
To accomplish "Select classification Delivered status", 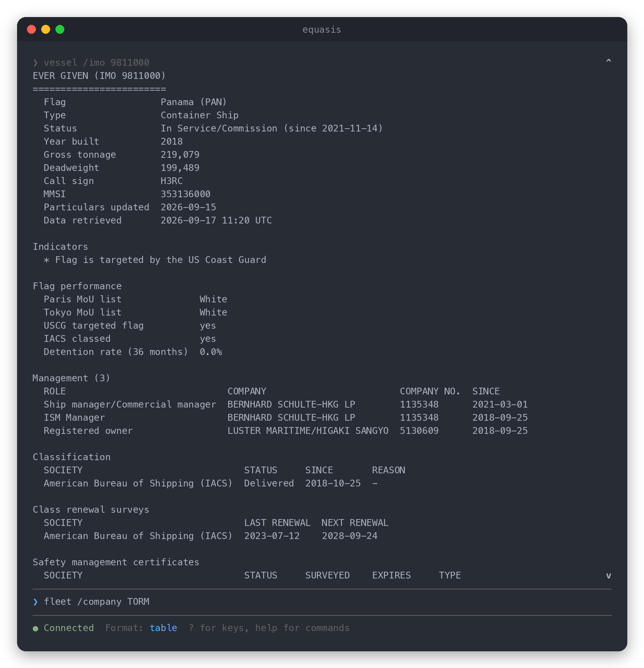I will 269,483.
